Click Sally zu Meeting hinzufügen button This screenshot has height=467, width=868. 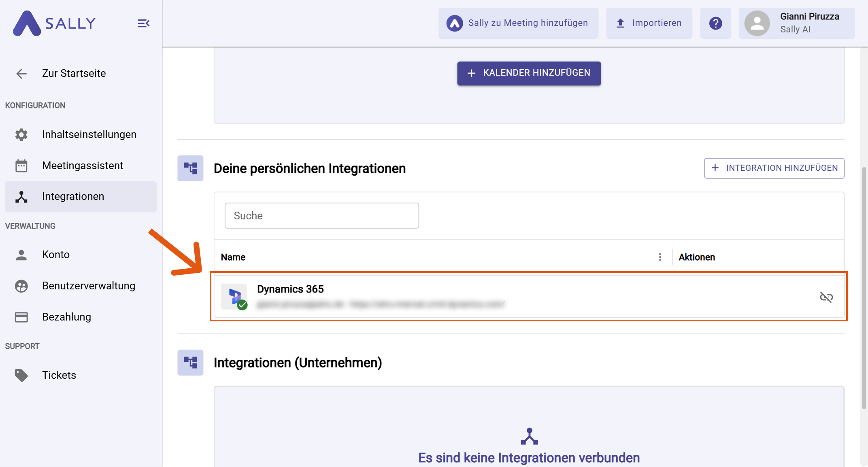tap(518, 23)
